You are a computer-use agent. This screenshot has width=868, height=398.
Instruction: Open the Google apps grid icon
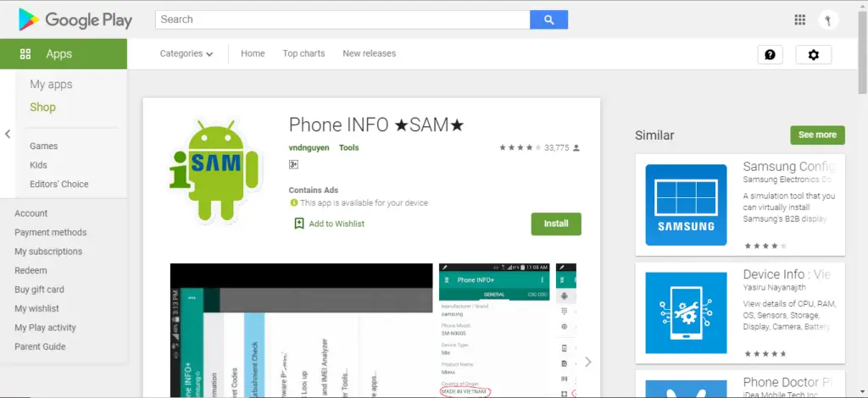[x=799, y=20]
